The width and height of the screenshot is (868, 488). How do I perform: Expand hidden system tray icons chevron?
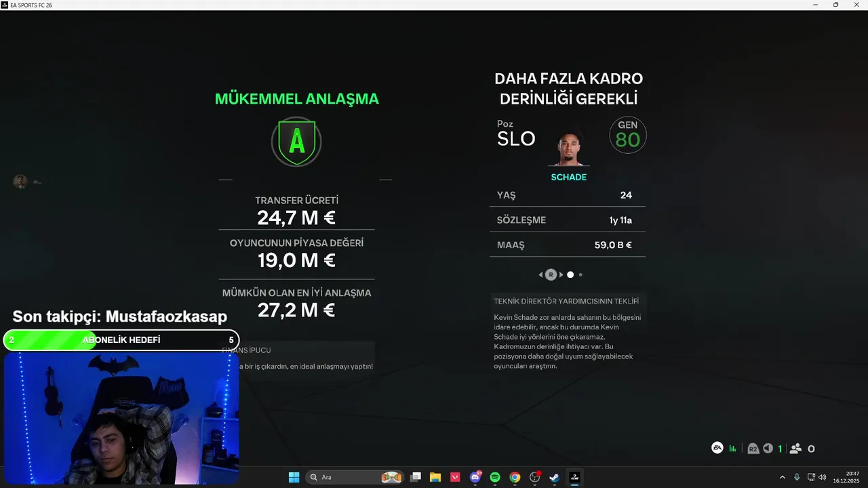pyautogui.click(x=783, y=477)
